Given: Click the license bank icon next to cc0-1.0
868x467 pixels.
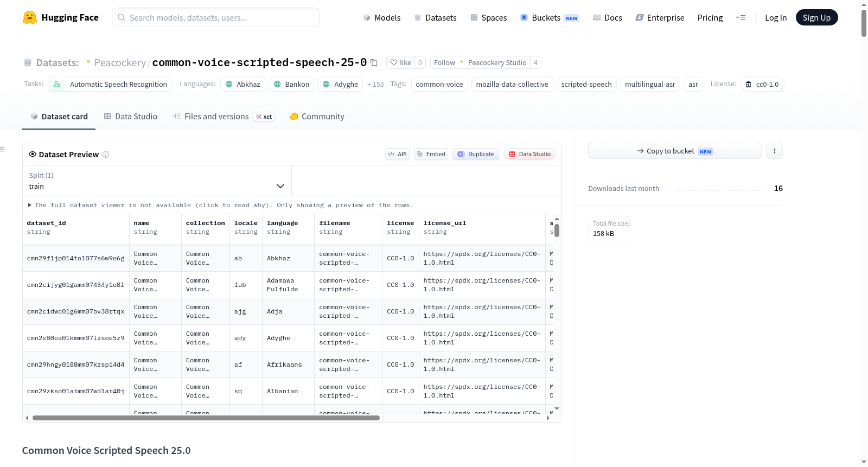Looking at the screenshot, I should 749,84.
